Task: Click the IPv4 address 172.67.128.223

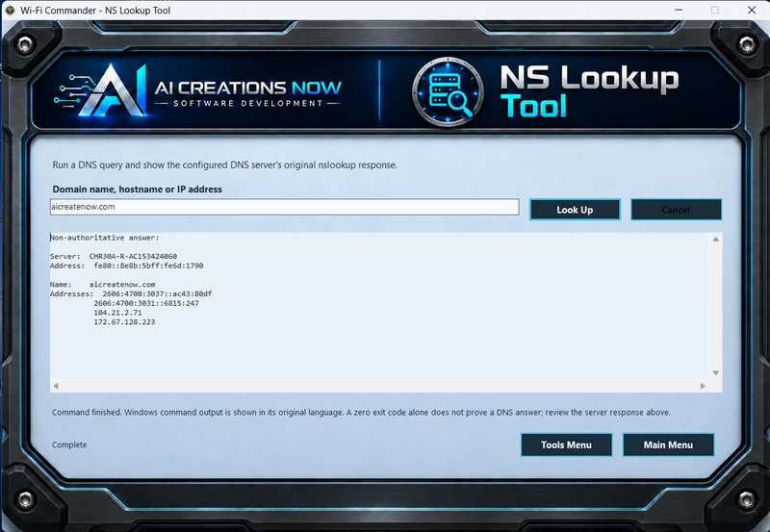Action: [124, 322]
